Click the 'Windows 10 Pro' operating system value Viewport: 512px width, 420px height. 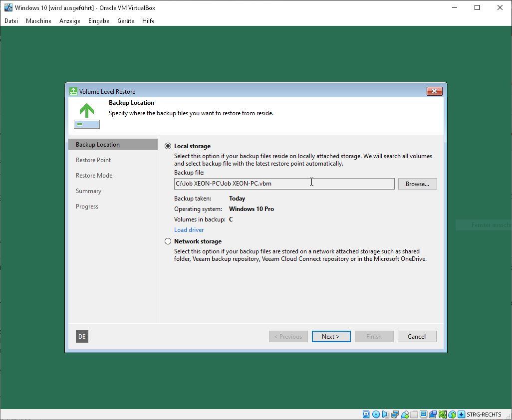click(252, 209)
